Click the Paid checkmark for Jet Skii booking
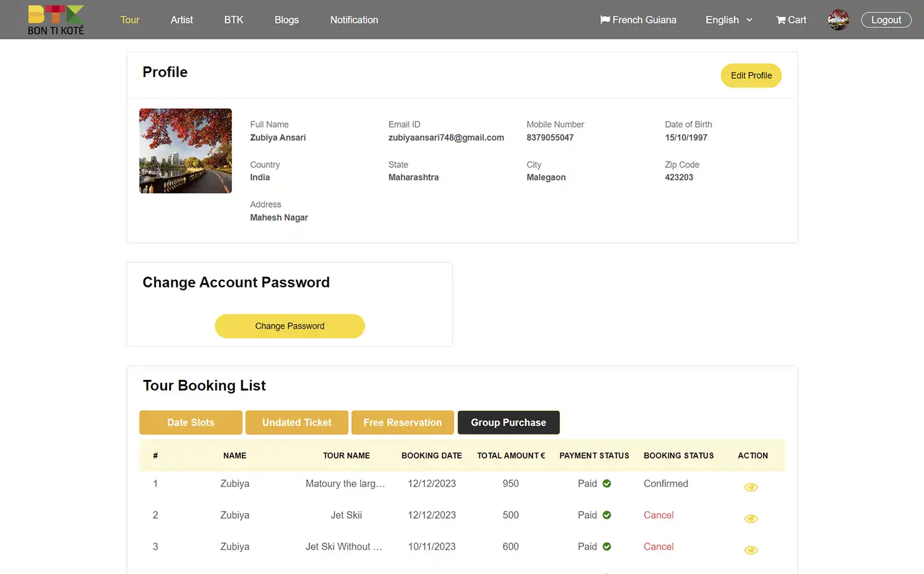This screenshot has height=574, width=924. [606, 515]
